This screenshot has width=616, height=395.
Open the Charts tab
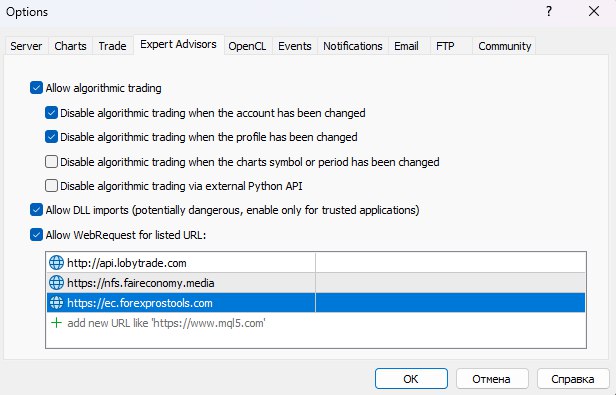pyautogui.click(x=70, y=46)
